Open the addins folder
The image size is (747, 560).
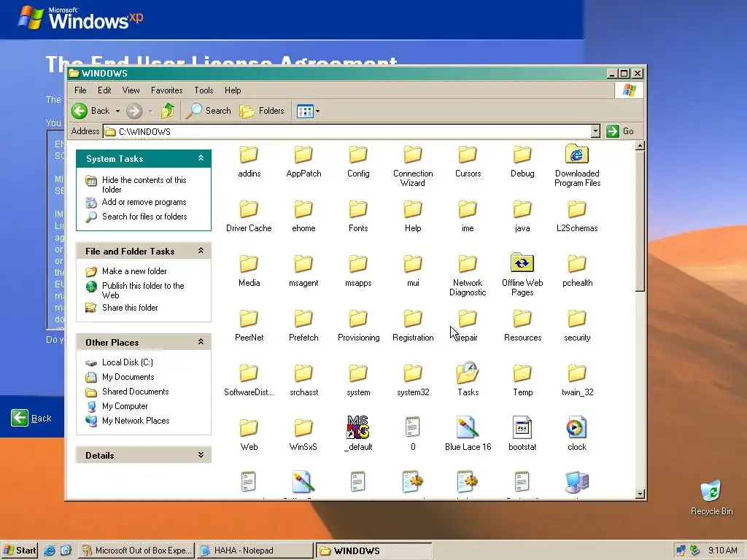[x=249, y=161]
